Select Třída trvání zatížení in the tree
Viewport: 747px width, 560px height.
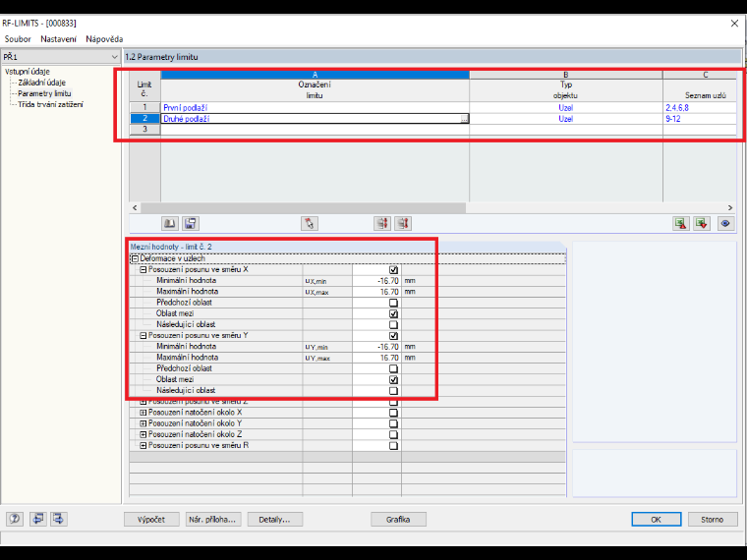click(50, 104)
